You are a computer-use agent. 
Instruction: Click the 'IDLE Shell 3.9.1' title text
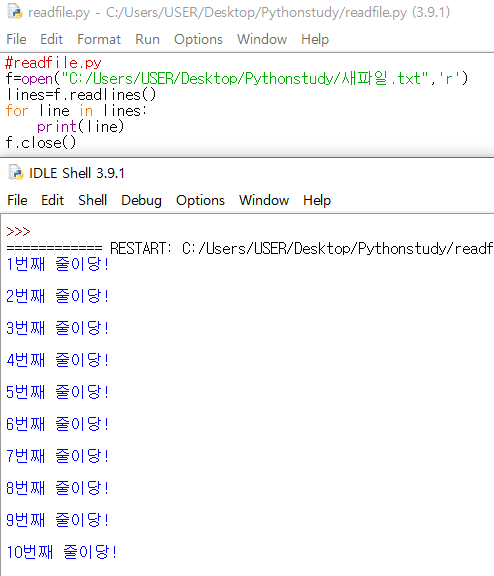[77, 173]
